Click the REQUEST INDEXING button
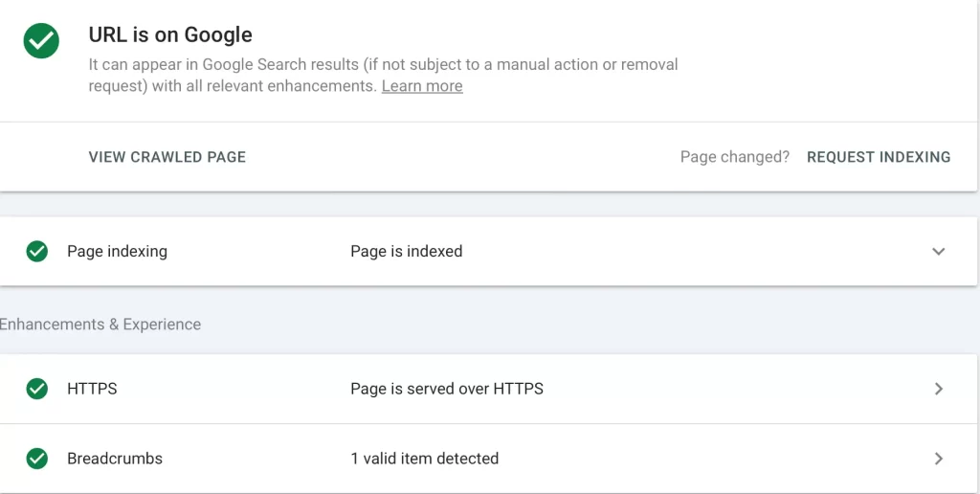 click(879, 157)
